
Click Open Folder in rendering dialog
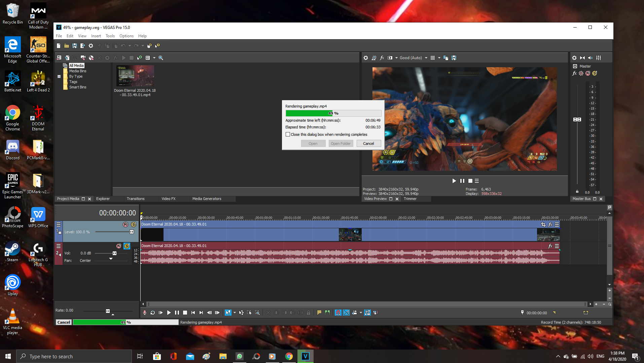(341, 144)
